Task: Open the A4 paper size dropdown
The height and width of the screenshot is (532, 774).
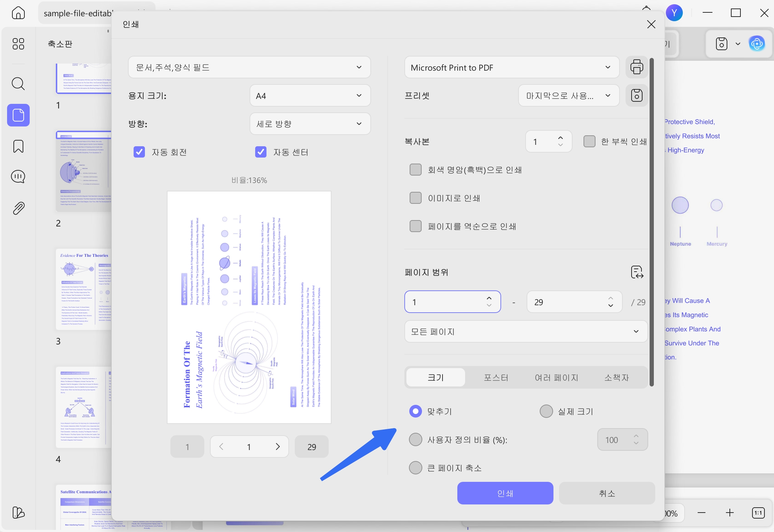Action: pyautogui.click(x=310, y=95)
